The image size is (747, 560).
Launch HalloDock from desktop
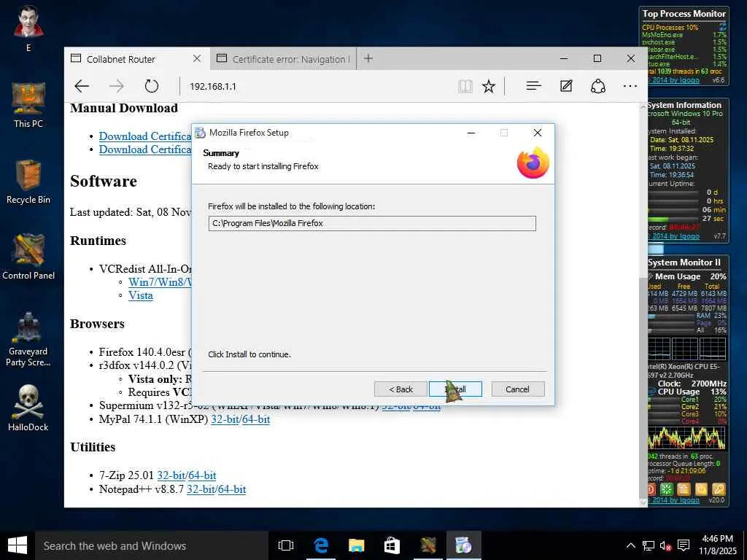28,408
